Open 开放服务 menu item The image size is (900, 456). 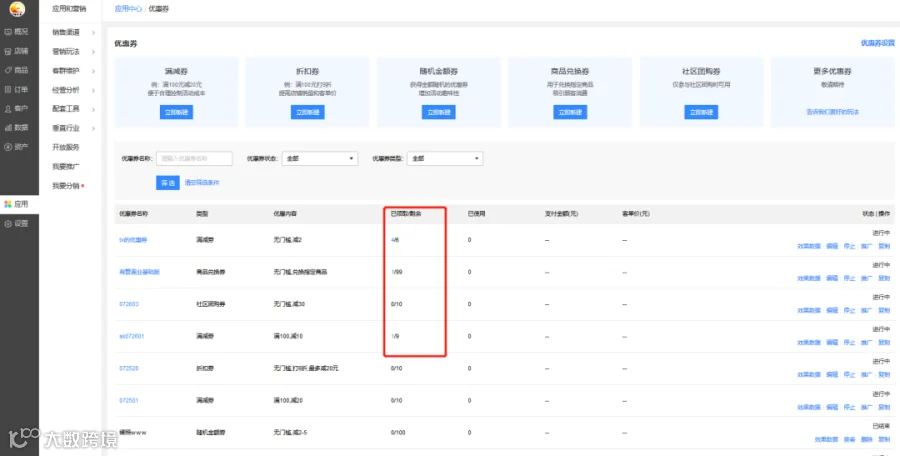pyautogui.click(x=65, y=147)
